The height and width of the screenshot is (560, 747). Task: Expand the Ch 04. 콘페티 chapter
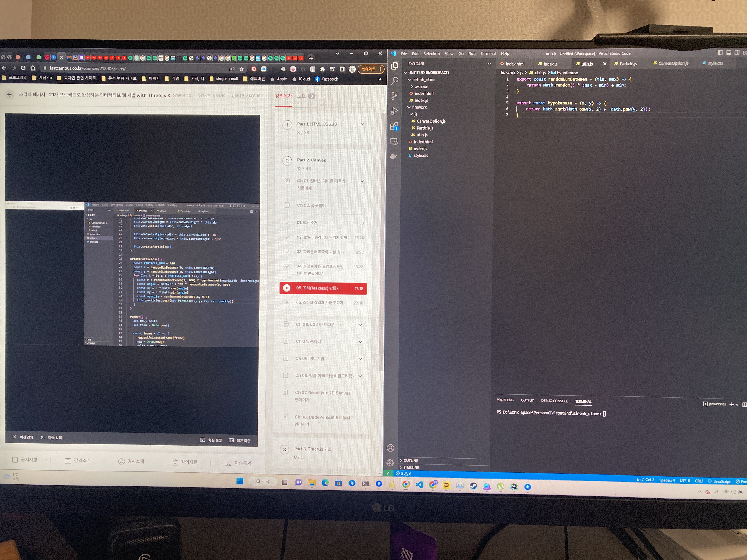[x=360, y=342]
